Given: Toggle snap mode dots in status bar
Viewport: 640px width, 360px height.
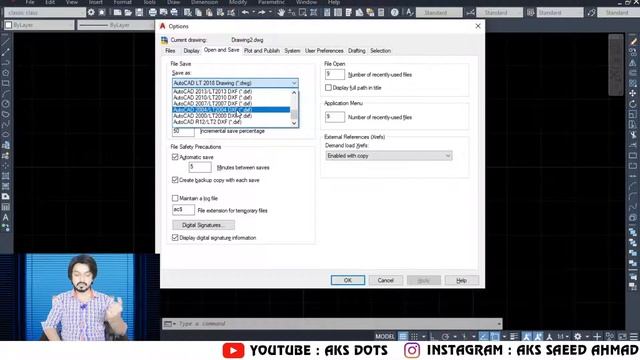Looking at the screenshot, I should [414, 336].
